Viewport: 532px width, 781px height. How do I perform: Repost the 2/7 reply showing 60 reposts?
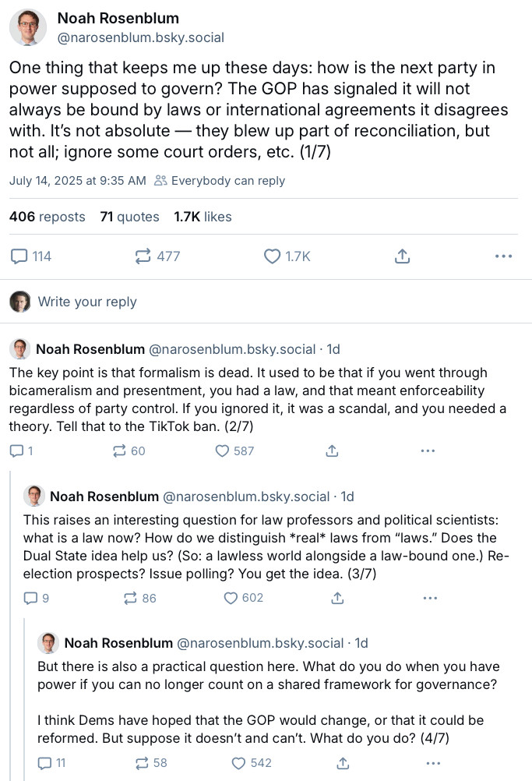(x=120, y=451)
